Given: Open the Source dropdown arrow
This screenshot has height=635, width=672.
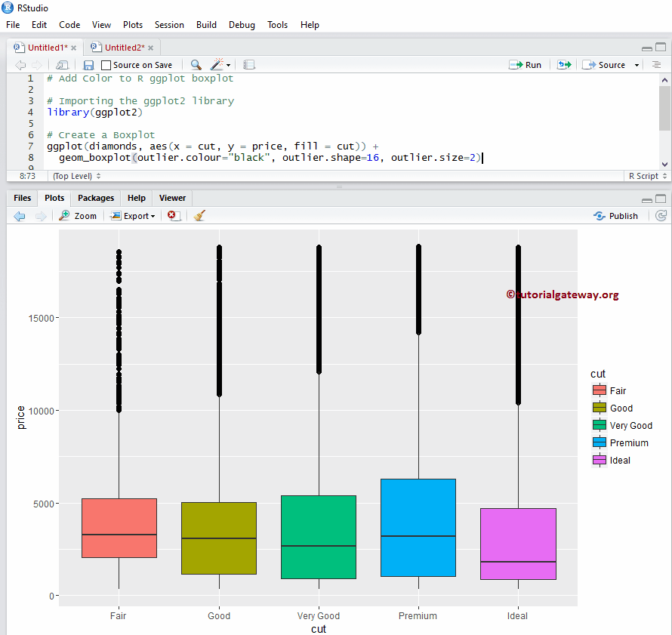Looking at the screenshot, I should click(x=636, y=64).
